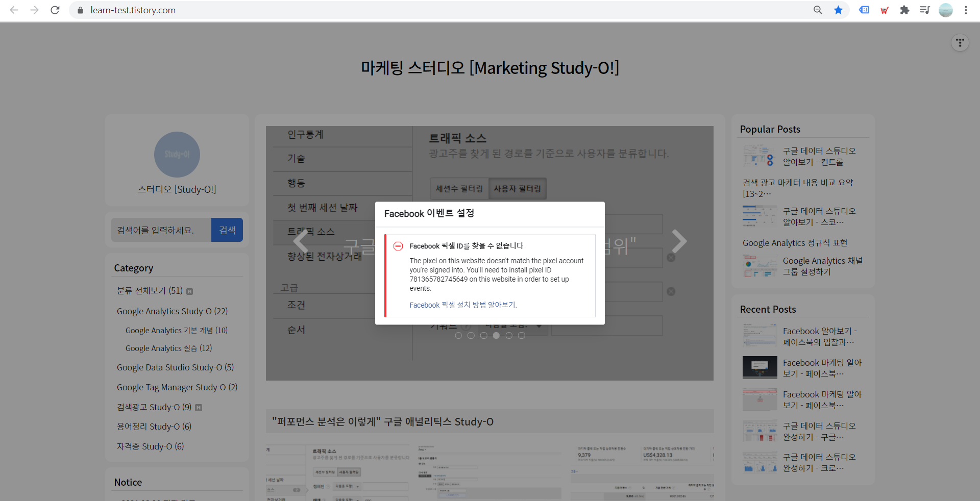Select the first carousel indicator dot
This screenshot has width=980, height=501.
tap(458, 336)
